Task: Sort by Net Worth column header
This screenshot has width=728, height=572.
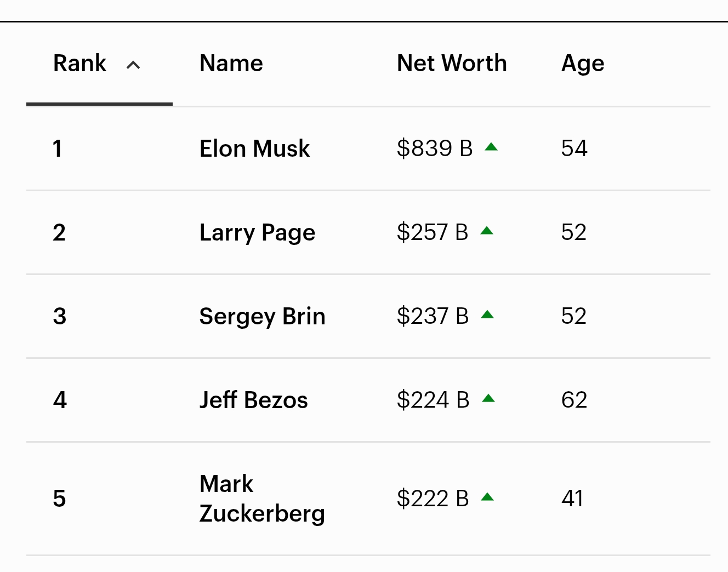Action: click(x=451, y=64)
